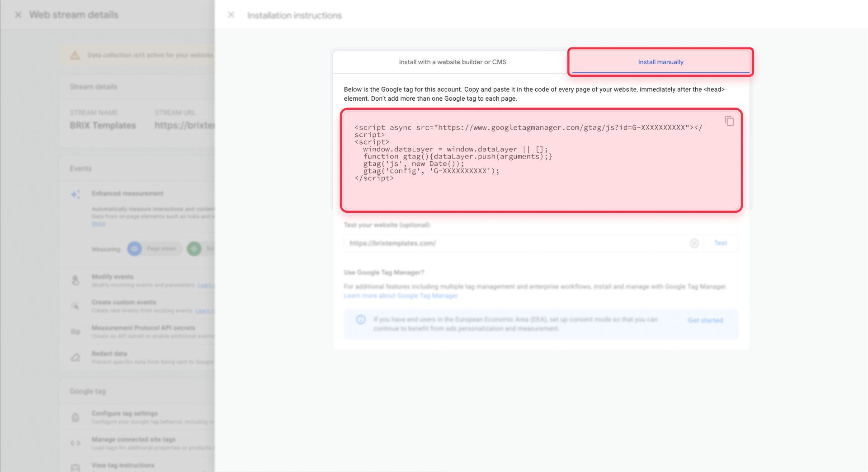Click the Page views measuring chip icon

click(134, 249)
